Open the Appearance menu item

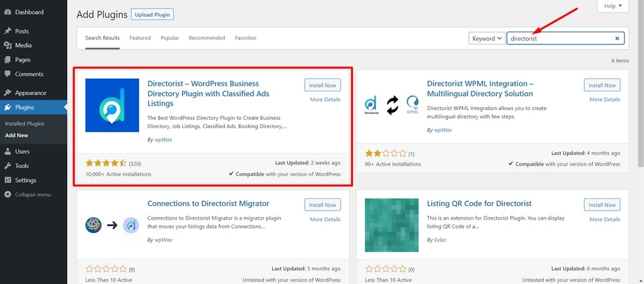(x=33, y=93)
